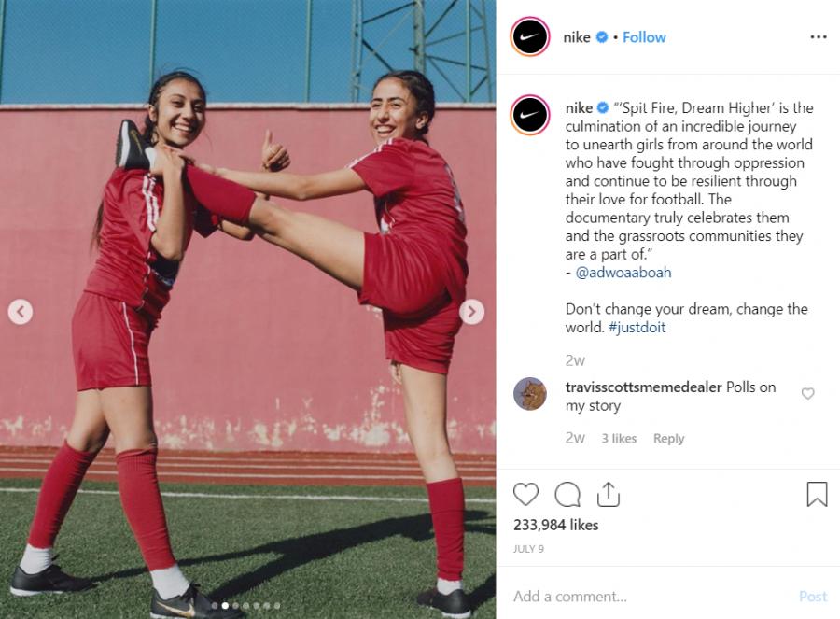Open comment bubble icon below post
Viewport: 840px width, 619px height.
click(567, 494)
